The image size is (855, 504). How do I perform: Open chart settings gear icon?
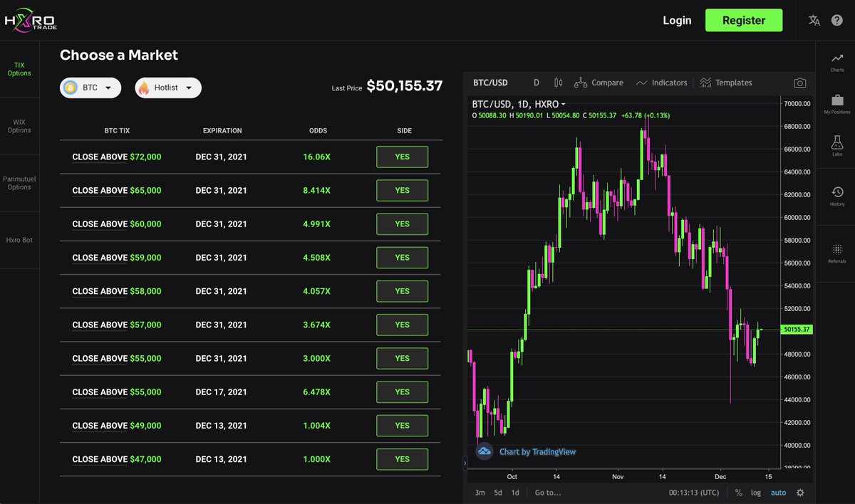click(800, 493)
